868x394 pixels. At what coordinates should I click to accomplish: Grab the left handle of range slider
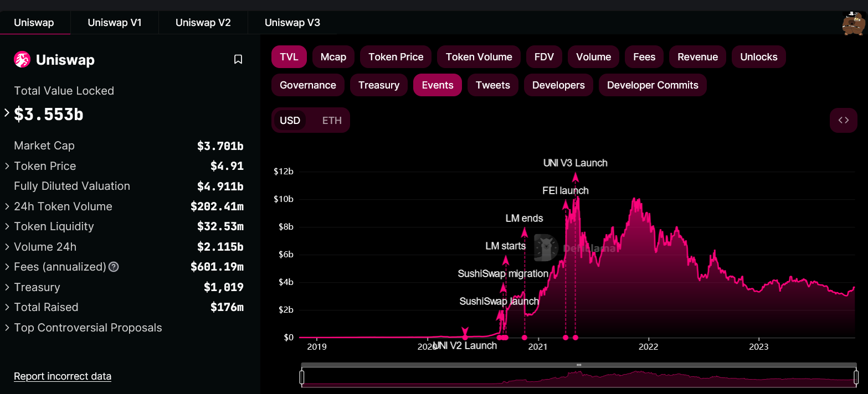tap(302, 377)
